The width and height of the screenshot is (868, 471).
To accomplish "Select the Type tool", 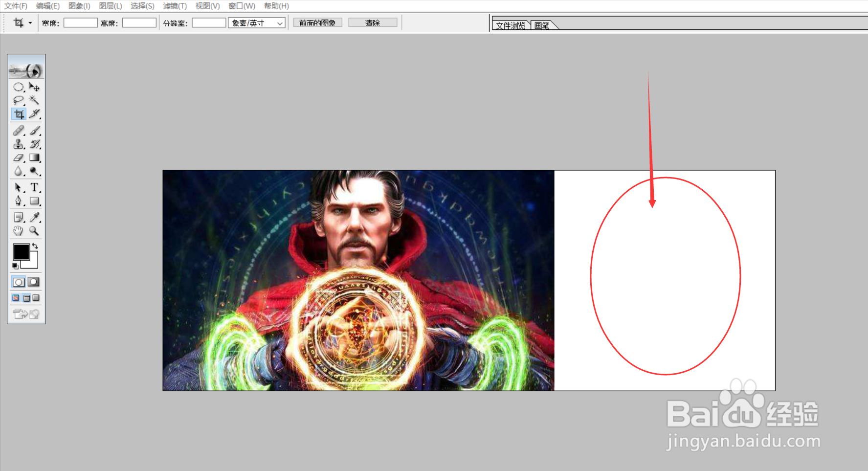I will coord(34,187).
